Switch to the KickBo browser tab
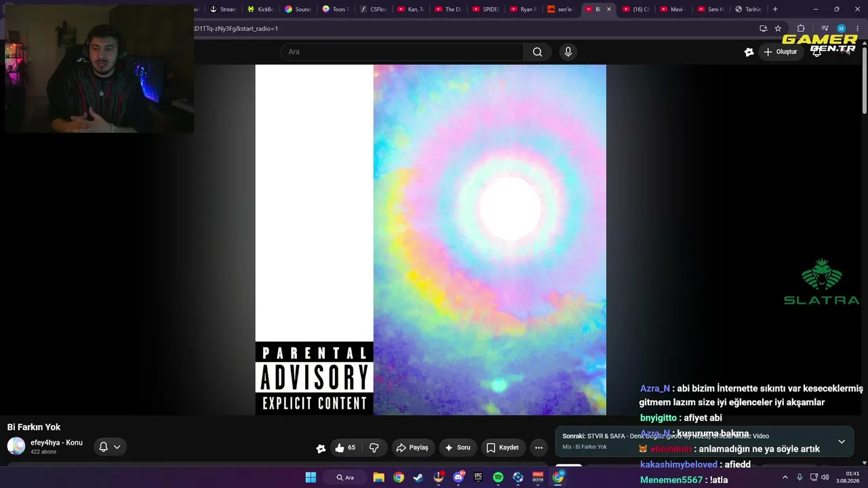868x488 pixels. pos(260,9)
